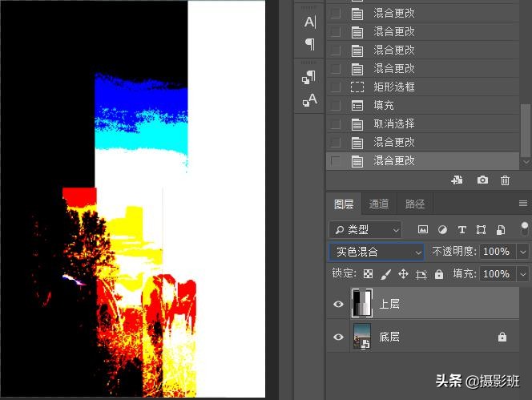
Task: Open the Paragraph panel icon
Action: click(310, 44)
